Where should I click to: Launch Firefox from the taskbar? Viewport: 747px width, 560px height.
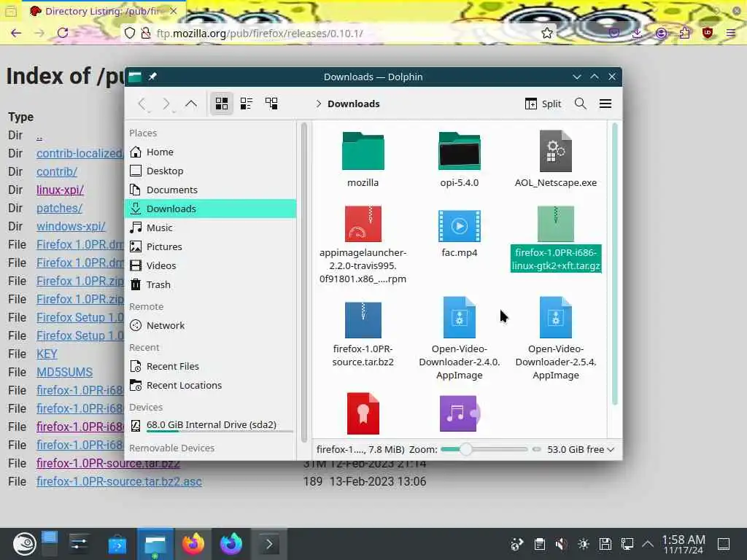coord(193,544)
